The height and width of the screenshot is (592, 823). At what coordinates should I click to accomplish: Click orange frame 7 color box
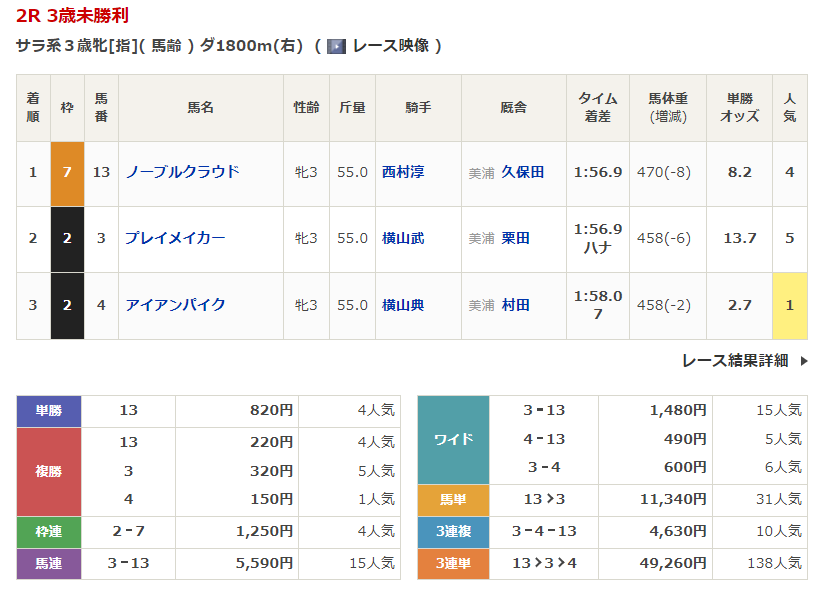[67, 172]
